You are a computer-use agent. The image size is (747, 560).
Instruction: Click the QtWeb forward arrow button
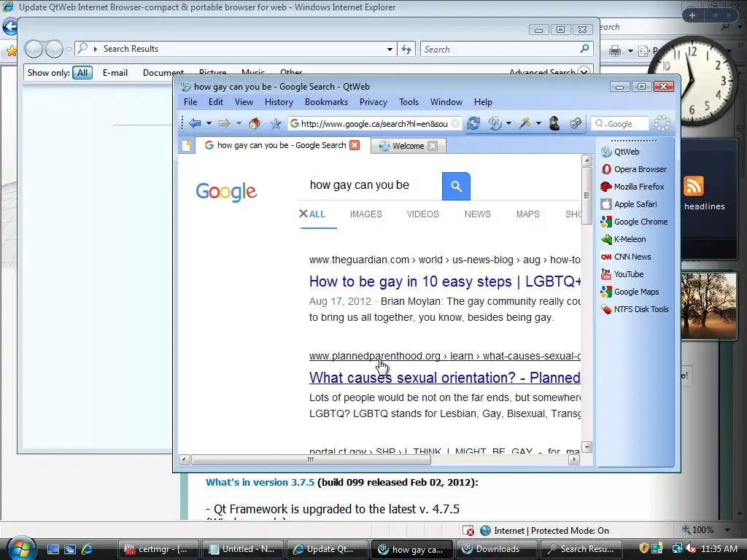pyautogui.click(x=224, y=124)
